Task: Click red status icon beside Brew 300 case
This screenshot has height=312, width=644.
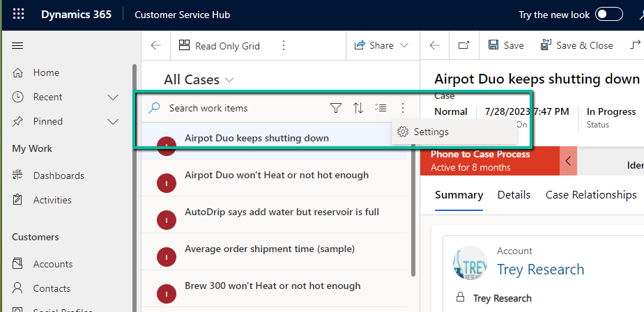Action: (x=167, y=295)
